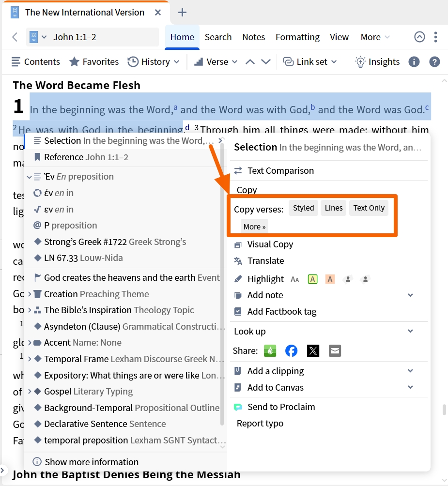Click More » copy options

tap(255, 227)
